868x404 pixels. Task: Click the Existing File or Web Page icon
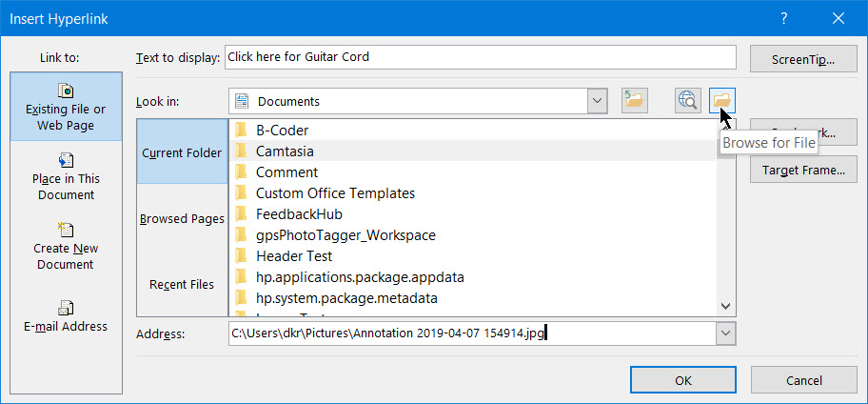click(x=66, y=91)
